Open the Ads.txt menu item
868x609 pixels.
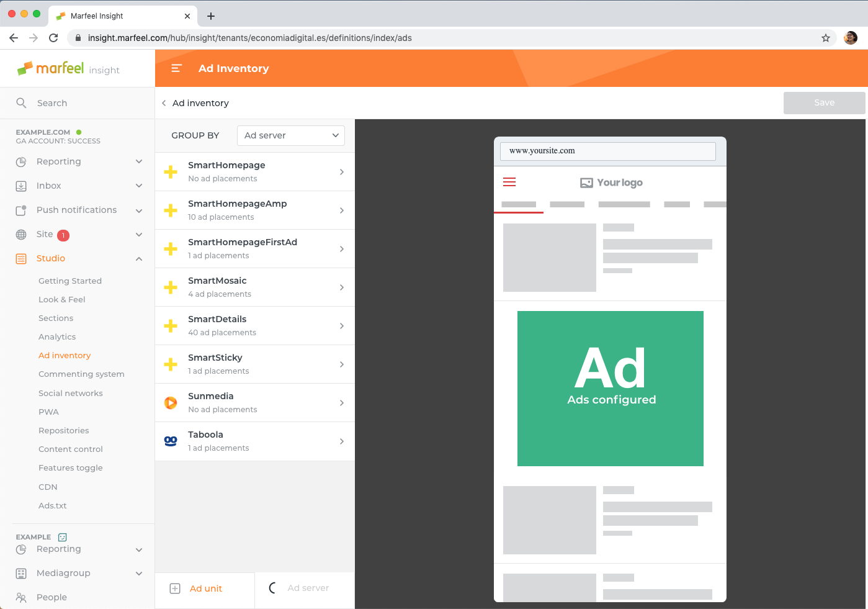[x=53, y=505]
